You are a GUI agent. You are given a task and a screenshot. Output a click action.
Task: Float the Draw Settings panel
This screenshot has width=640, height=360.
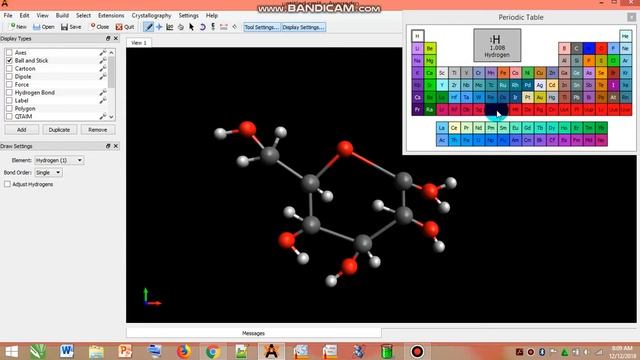pos(108,146)
